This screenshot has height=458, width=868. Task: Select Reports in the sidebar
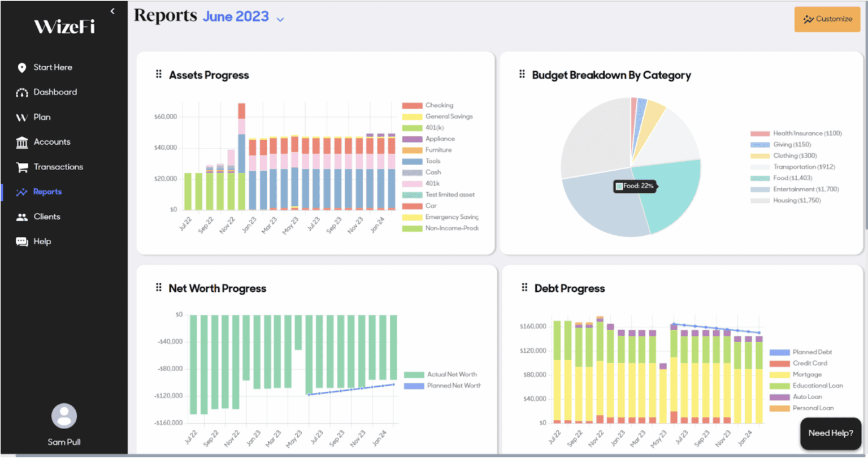point(47,192)
